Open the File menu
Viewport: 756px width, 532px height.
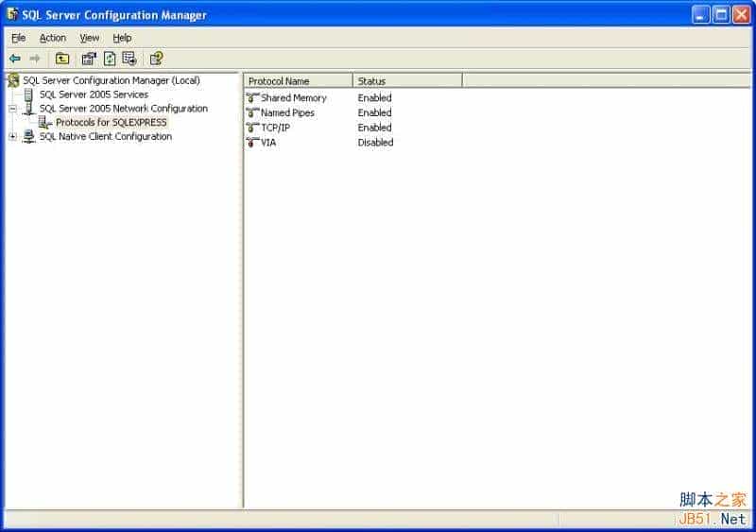click(x=18, y=38)
